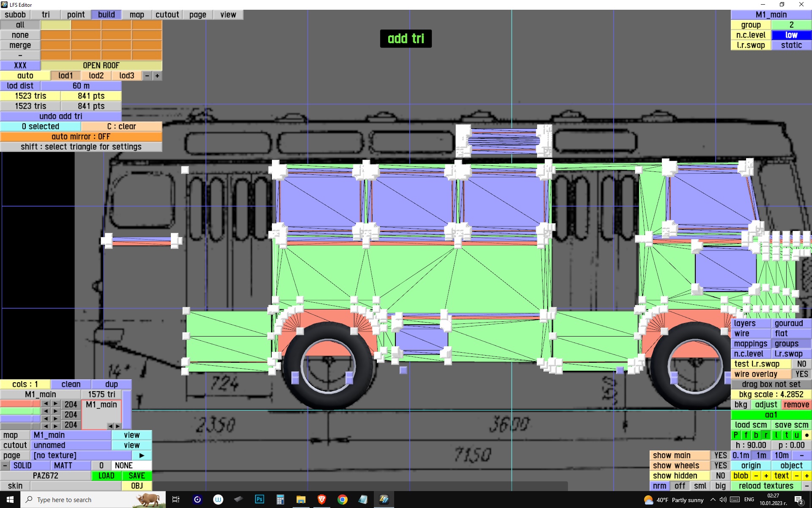Click the green SAVE button

(137, 476)
